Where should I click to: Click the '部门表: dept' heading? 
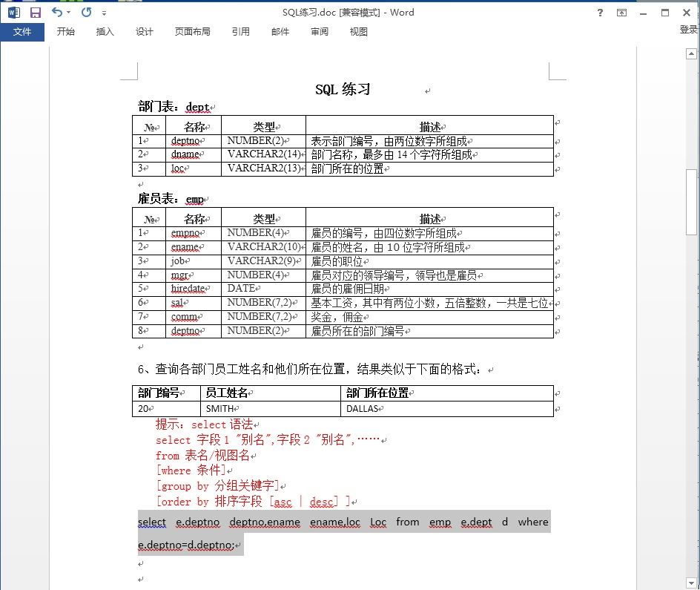tap(174, 107)
